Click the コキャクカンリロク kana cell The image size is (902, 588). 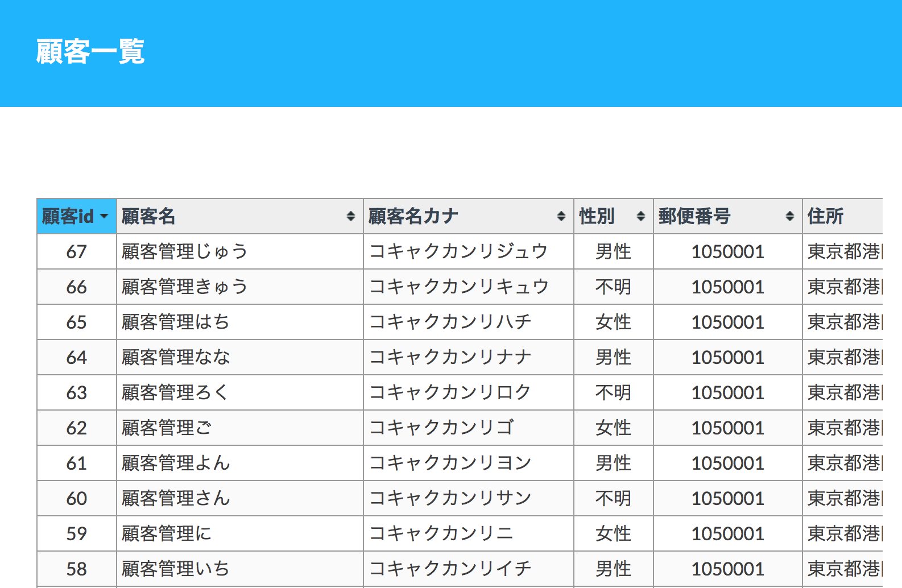(450, 392)
